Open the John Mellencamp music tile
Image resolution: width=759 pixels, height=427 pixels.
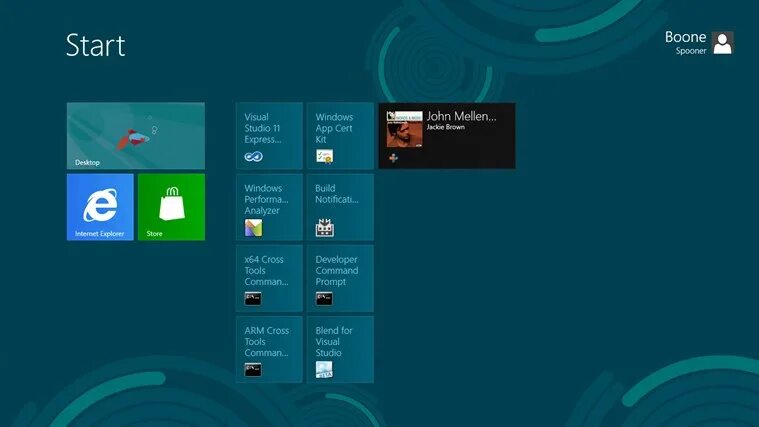click(447, 136)
